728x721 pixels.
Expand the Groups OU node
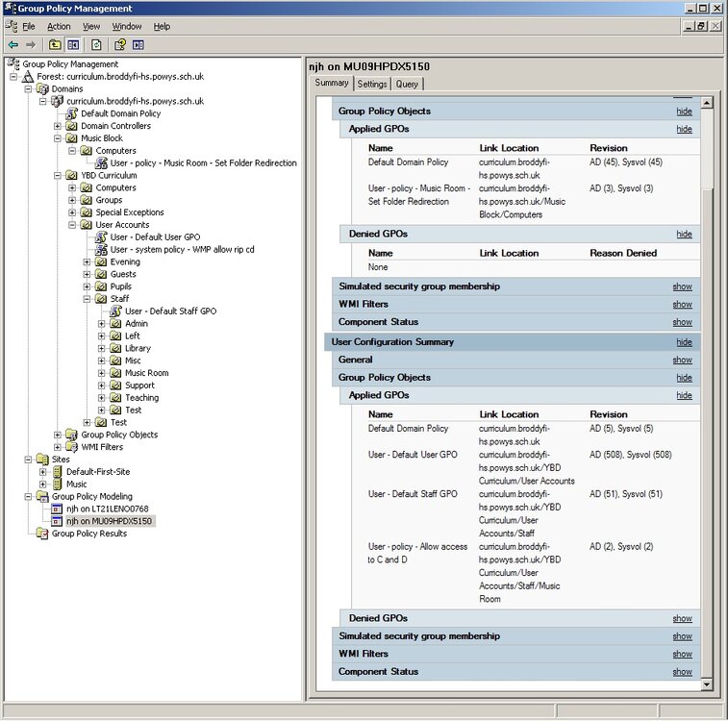pos(72,200)
